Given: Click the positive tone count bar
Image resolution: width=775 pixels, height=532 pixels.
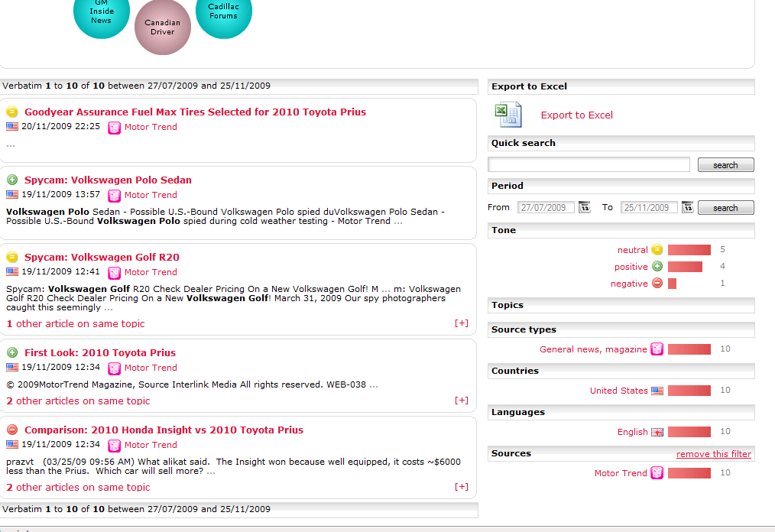Looking at the screenshot, I should pos(685,267).
